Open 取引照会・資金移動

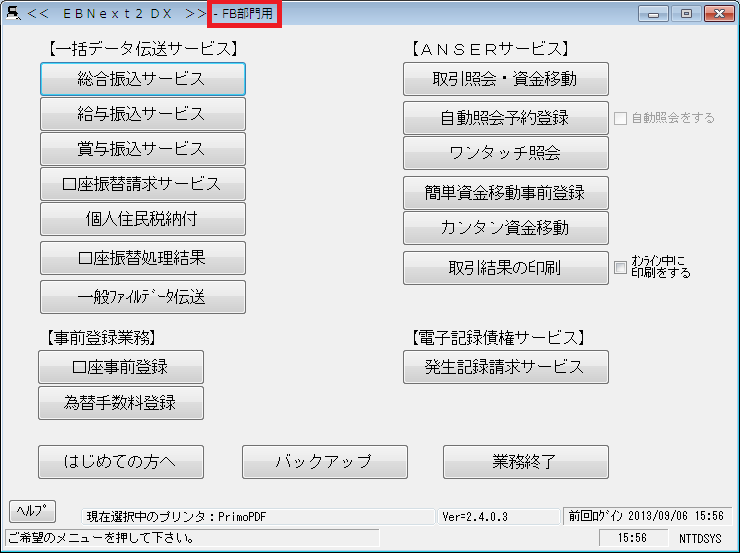point(506,79)
